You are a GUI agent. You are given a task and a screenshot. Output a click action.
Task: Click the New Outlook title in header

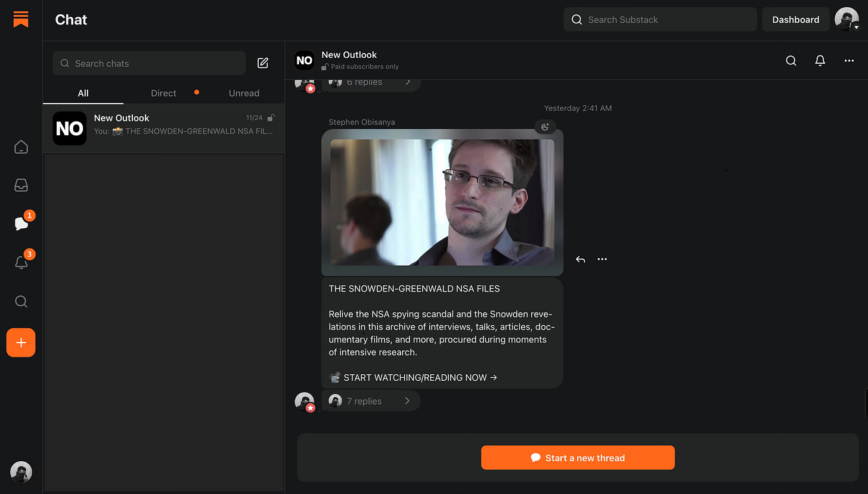point(349,55)
